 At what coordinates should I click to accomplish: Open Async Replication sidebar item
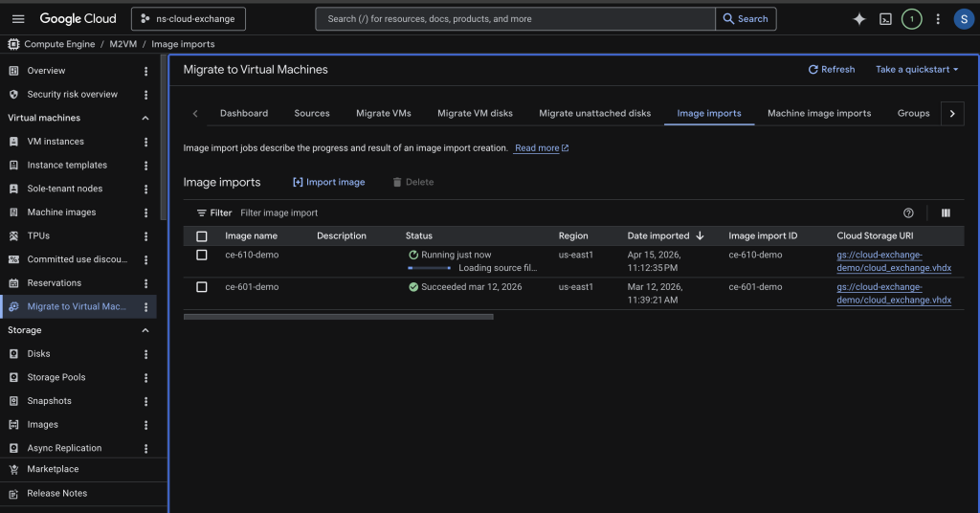click(x=64, y=448)
